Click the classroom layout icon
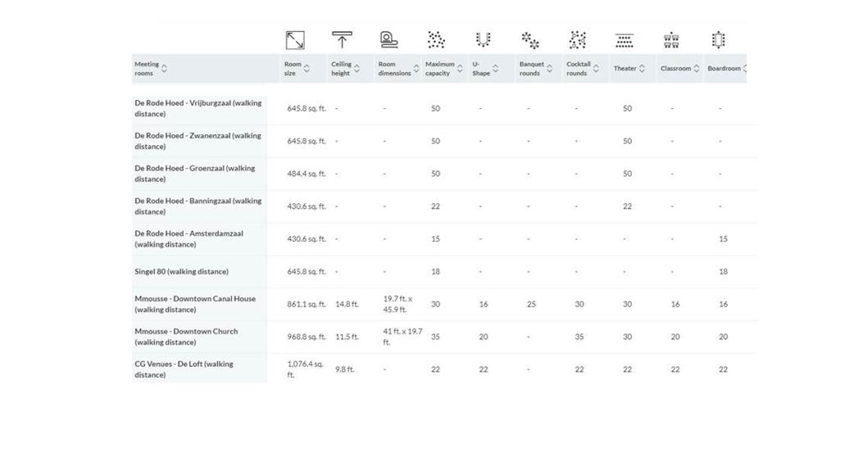 point(671,40)
